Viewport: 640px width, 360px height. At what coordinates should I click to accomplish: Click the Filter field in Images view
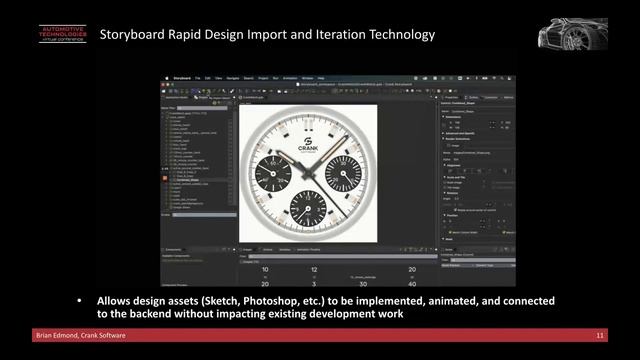pos(342,256)
